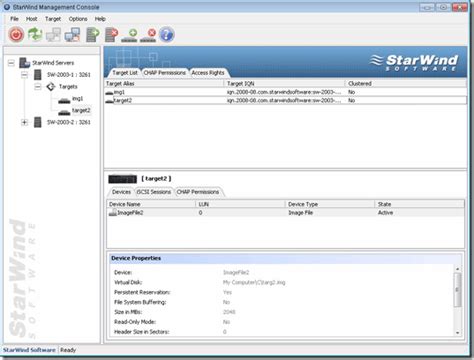Click the green refresh arrows toolbar icon

35,34
